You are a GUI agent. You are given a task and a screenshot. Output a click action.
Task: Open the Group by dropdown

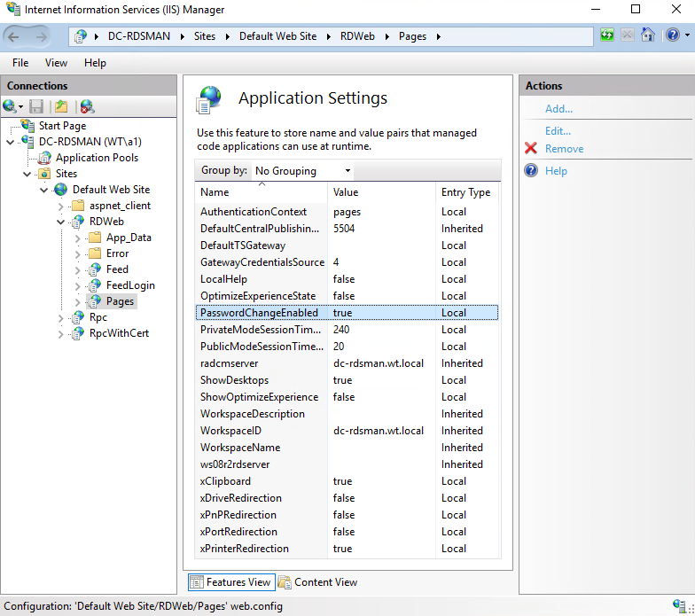point(302,171)
